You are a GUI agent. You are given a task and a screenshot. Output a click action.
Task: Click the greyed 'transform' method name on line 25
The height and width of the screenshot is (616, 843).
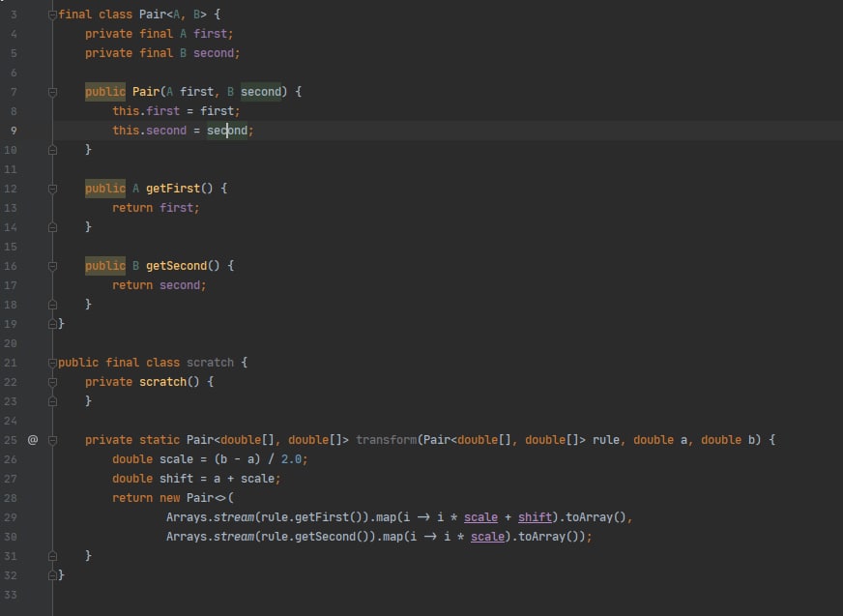click(386, 440)
